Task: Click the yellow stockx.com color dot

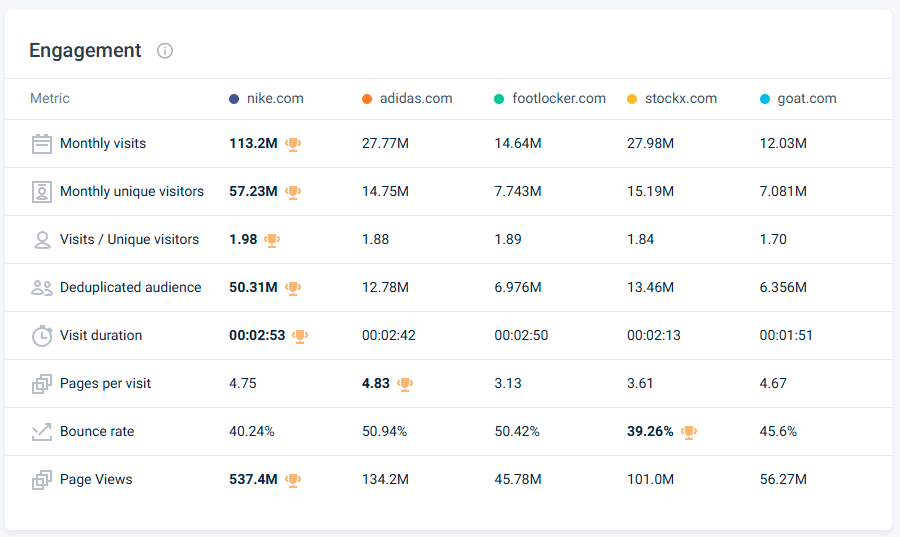Action: click(632, 99)
